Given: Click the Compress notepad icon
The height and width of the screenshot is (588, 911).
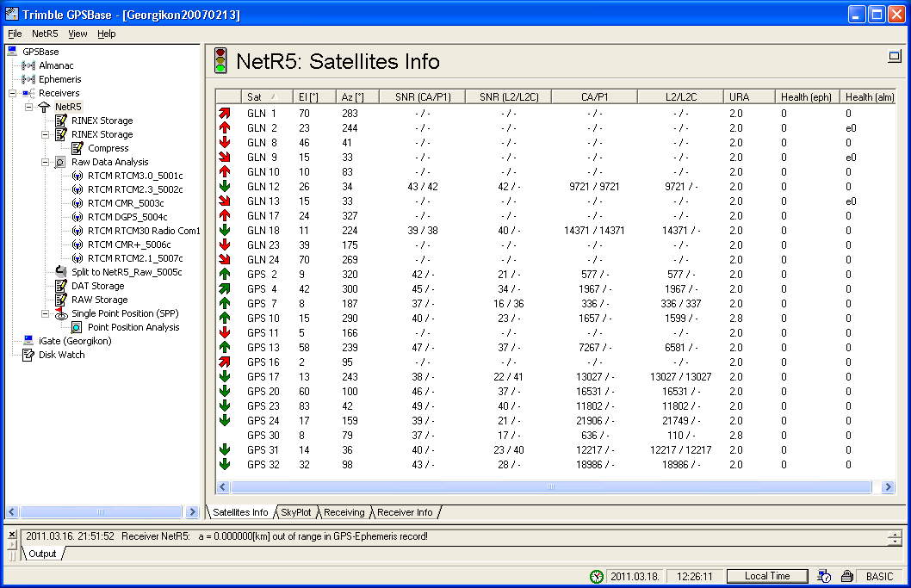Looking at the screenshot, I should 77,148.
